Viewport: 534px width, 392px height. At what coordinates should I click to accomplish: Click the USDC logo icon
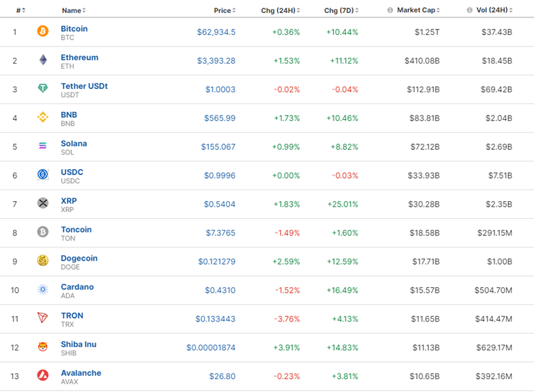42,174
